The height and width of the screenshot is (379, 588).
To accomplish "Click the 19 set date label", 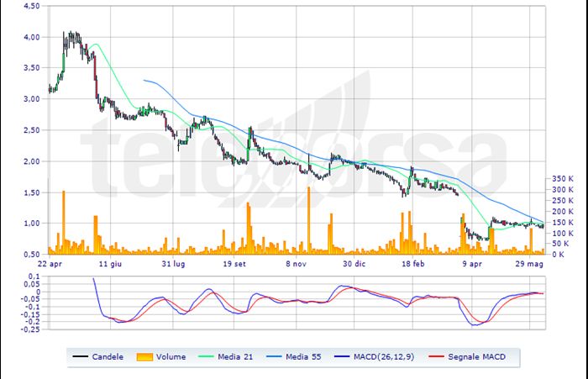I will tap(234, 264).
